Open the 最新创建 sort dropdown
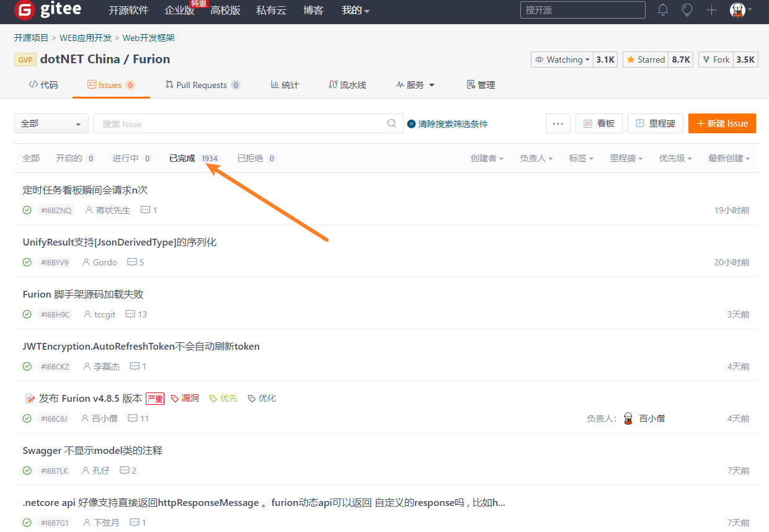769x532 pixels. 729,158
